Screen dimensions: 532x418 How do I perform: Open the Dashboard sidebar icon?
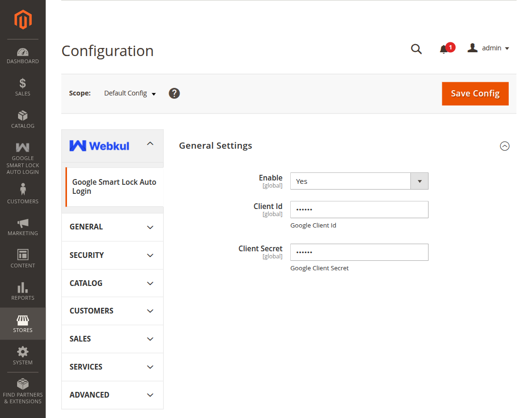pos(22,52)
